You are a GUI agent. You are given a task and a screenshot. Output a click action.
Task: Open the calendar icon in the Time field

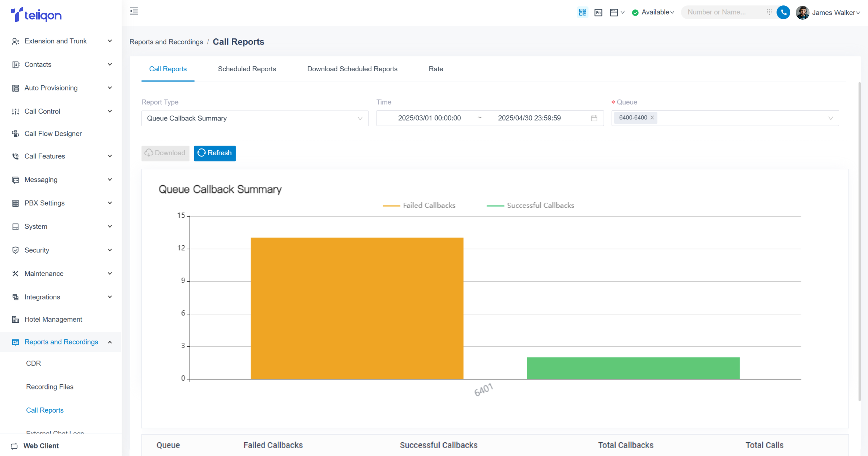pyautogui.click(x=594, y=118)
